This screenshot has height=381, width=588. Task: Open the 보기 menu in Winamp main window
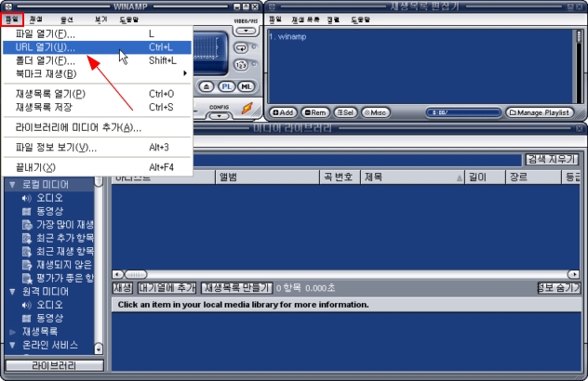[100, 20]
